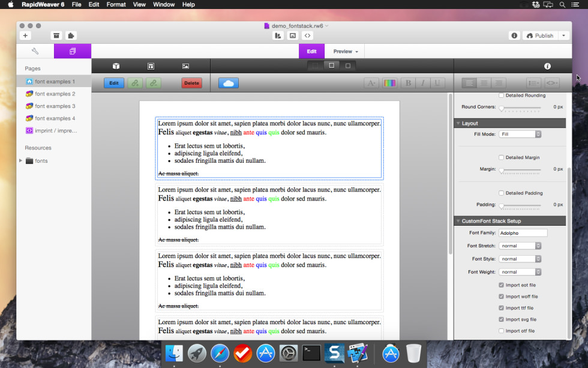Enable Detailed Padding checkbox
The width and height of the screenshot is (588, 368).
click(502, 193)
